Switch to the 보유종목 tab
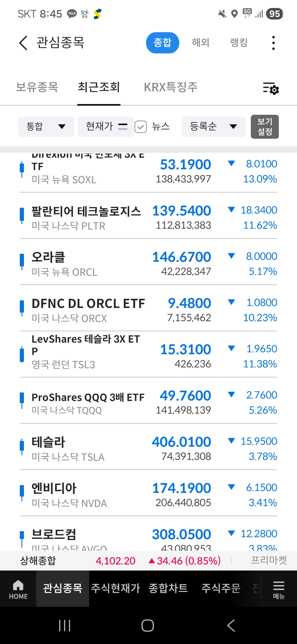The height and width of the screenshot is (644, 297). [37, 87]
